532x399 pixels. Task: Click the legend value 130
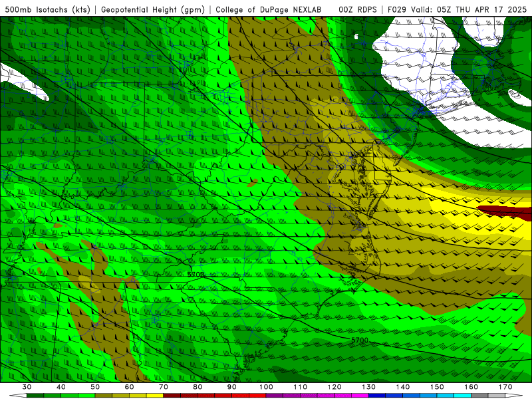[x=368, y=387]
